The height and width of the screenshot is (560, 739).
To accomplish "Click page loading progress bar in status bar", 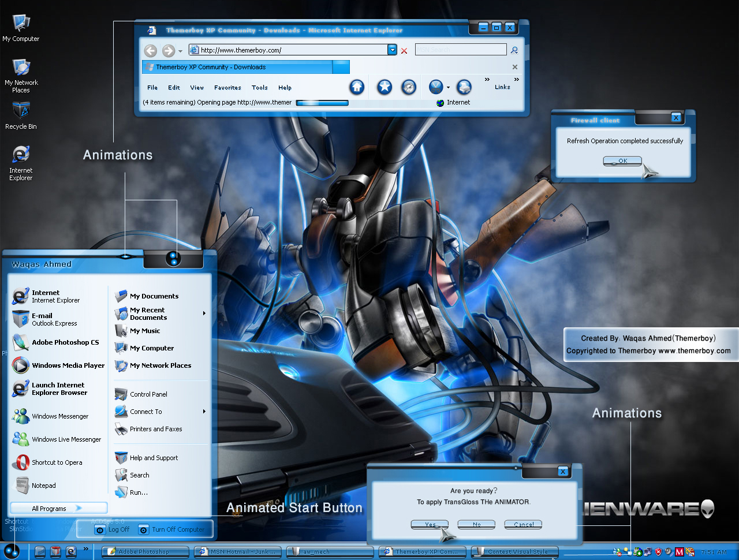I will 322,103.
